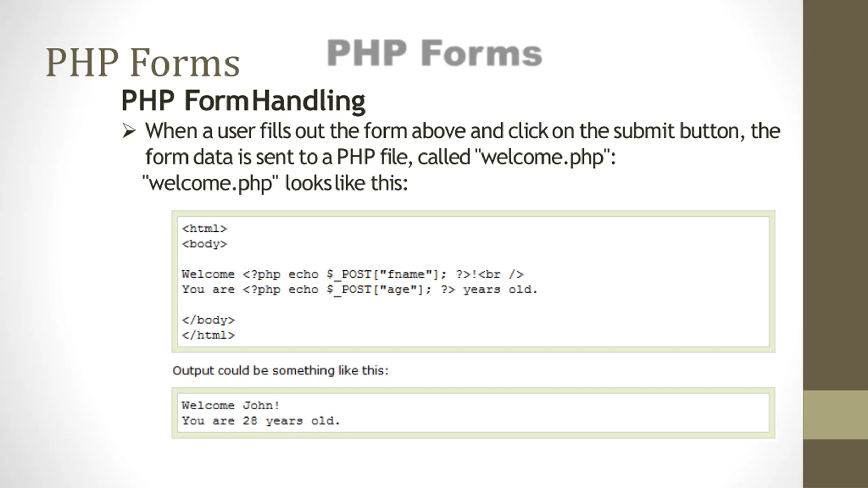Click the closing </body> tag line
This screenshot has height=488, width=868.
208,320
